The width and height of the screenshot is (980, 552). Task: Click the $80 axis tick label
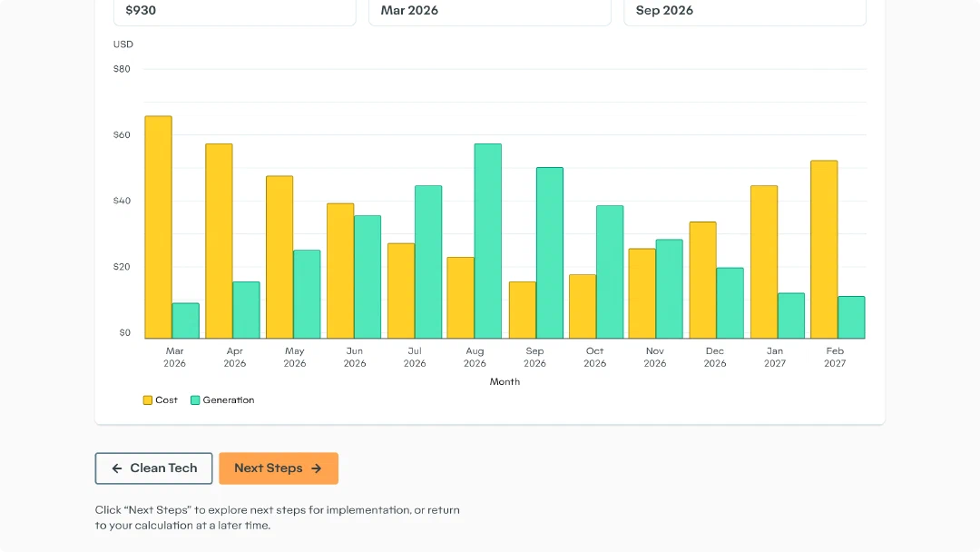tap(122, 69)
